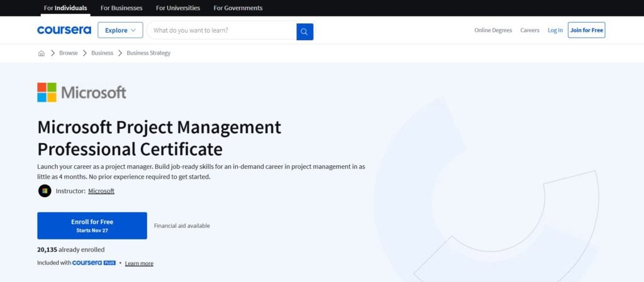Focus the 'What do you want to learn?' search field

click(222, 31)
